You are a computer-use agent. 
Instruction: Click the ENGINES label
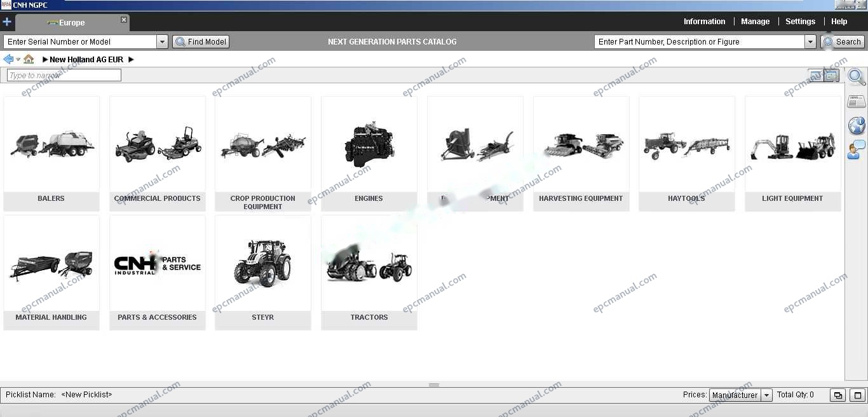click(369, 198)
